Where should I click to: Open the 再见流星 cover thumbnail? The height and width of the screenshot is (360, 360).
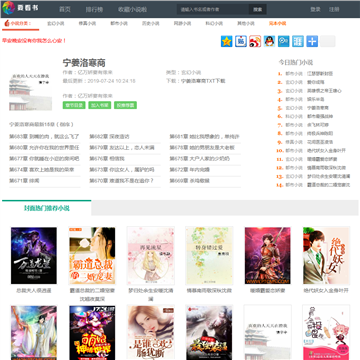click(151, 256)
